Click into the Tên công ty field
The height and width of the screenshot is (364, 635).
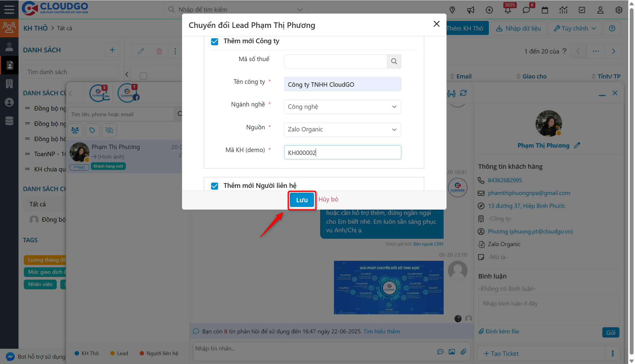coord(342,84)
